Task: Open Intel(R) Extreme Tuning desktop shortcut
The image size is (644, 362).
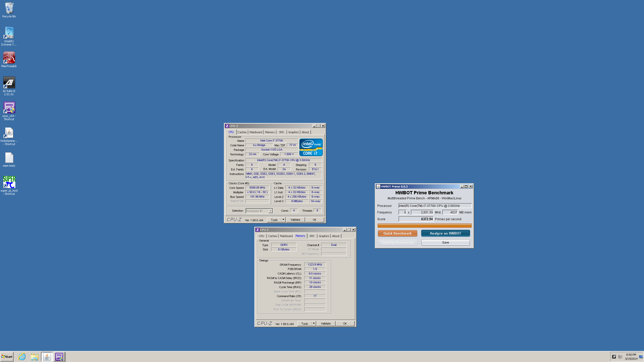Action: tap(9, 36)
